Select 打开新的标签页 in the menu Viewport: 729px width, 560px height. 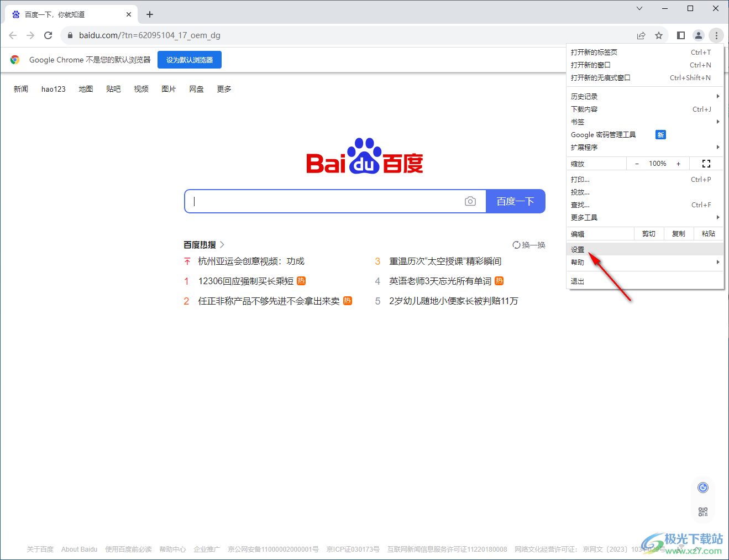pyautogui.click(x=646, y=52)
